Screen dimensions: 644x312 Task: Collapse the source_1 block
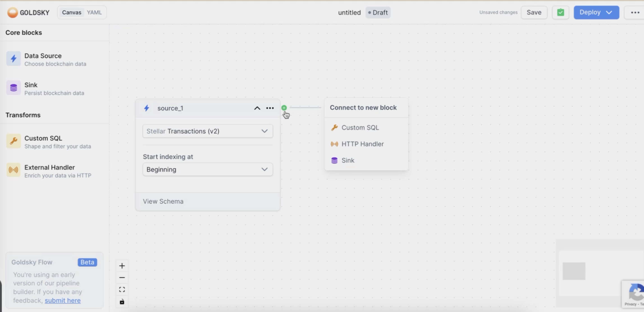pyautogui.click(x=257, y=108)
